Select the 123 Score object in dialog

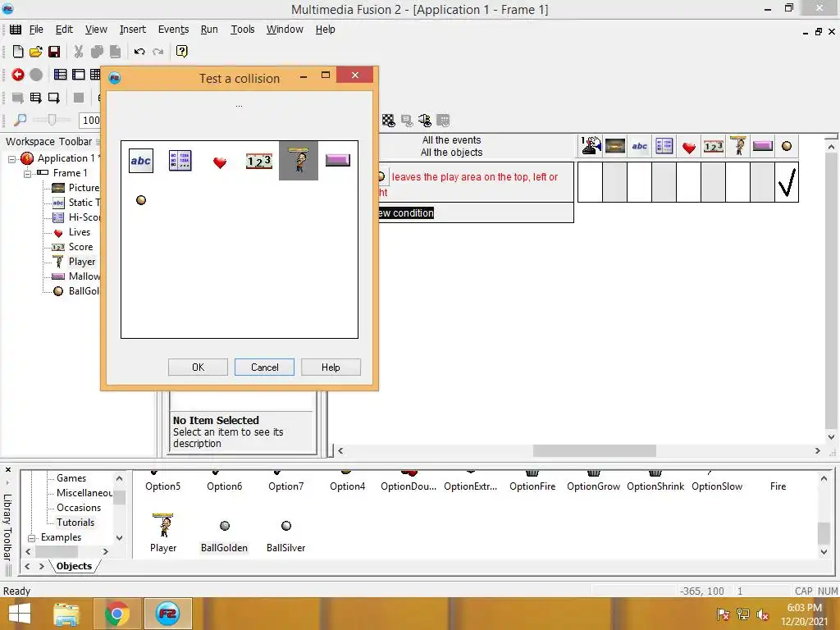coord(259,162)
